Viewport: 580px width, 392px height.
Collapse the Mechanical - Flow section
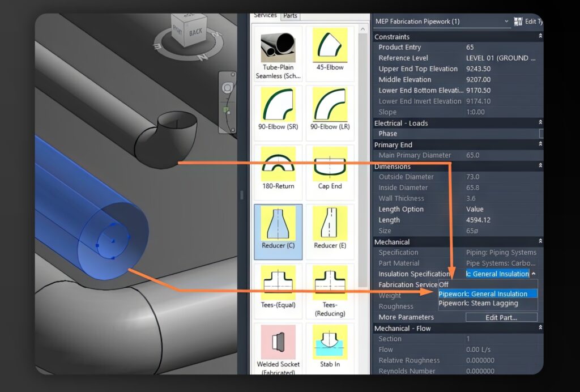540,327
